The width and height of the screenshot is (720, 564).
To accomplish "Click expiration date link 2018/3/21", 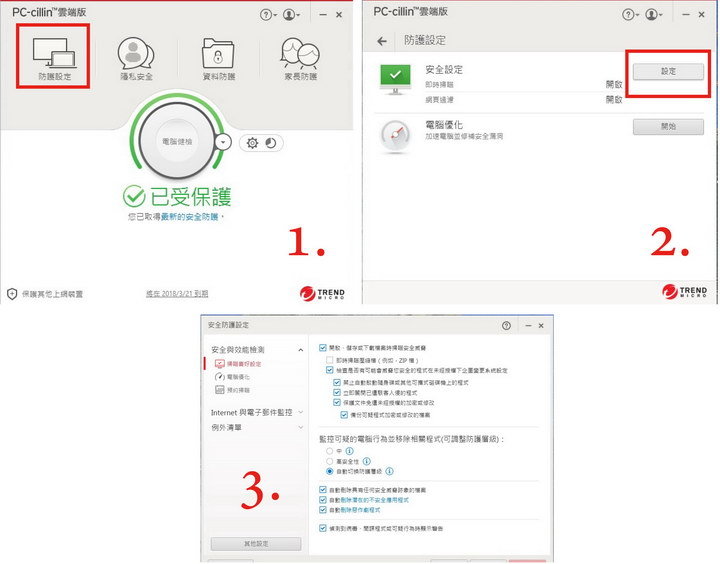I will click(177, 293).
